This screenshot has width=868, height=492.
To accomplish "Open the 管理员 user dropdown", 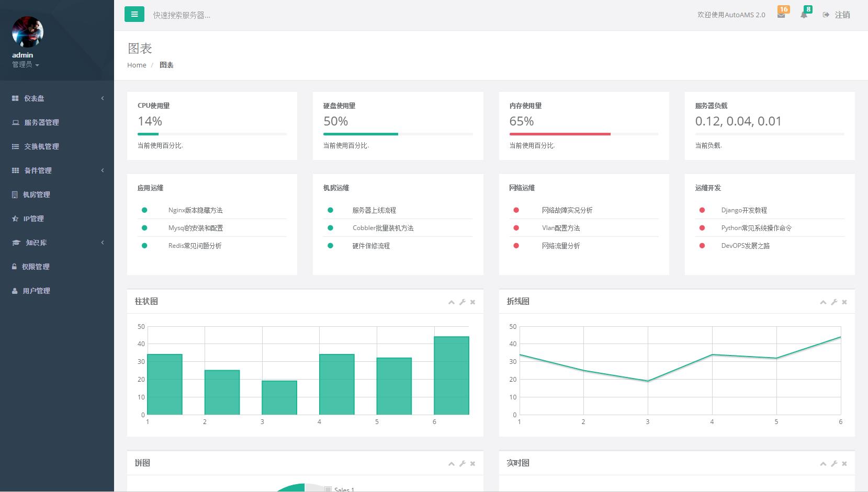I will point(26,65).
